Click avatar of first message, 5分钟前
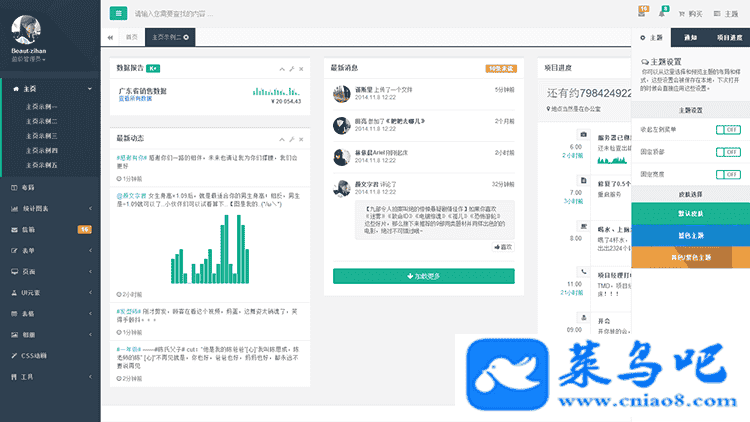 click(342, 94)
